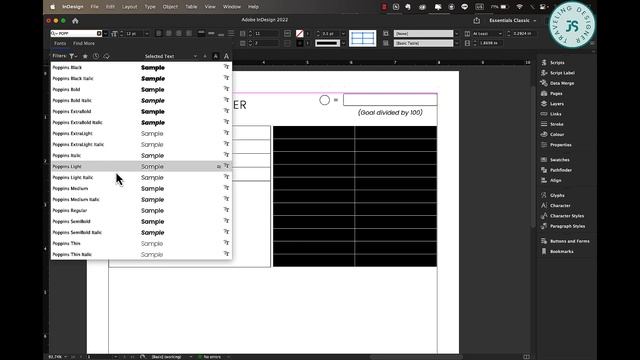This screenshot has height=360, width=640.
Task: Switch to the Find More tab
Action: point(84,43)
